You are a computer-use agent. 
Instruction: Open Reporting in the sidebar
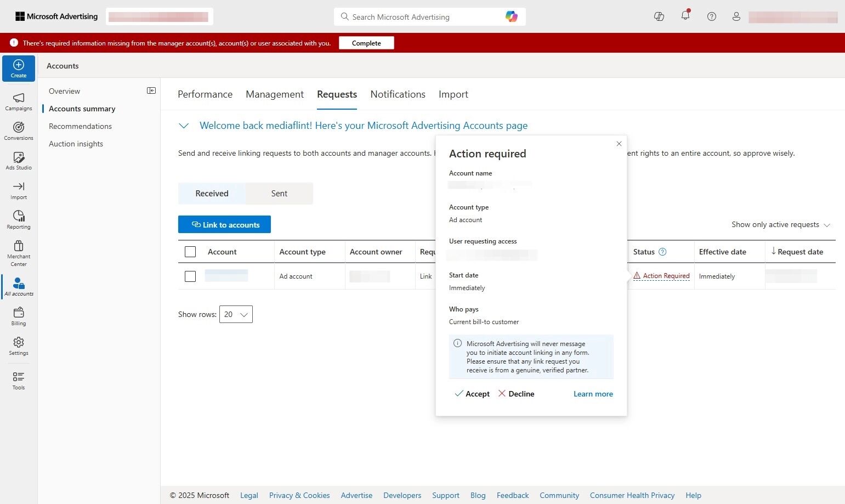click(x=19, y=220)
